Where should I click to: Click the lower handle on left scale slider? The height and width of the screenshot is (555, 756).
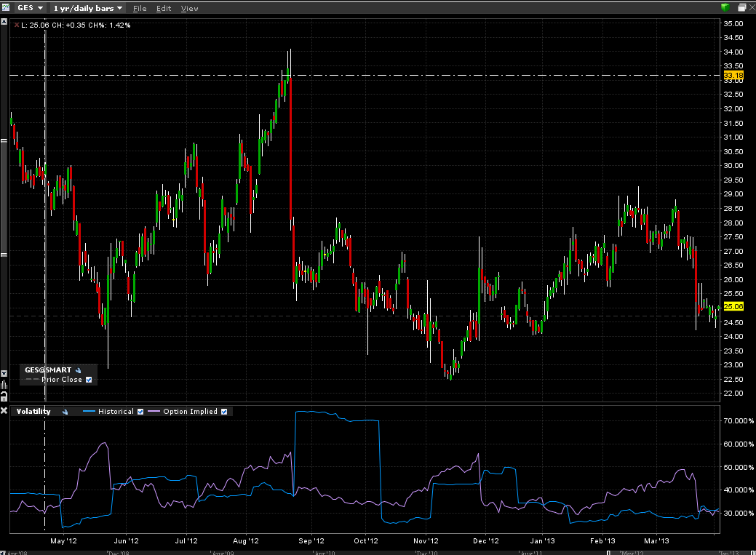tap(4, 255)
